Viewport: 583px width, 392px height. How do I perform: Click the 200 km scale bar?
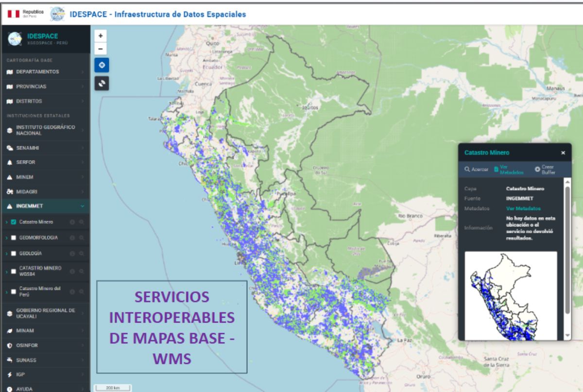(x=113, y=388)
